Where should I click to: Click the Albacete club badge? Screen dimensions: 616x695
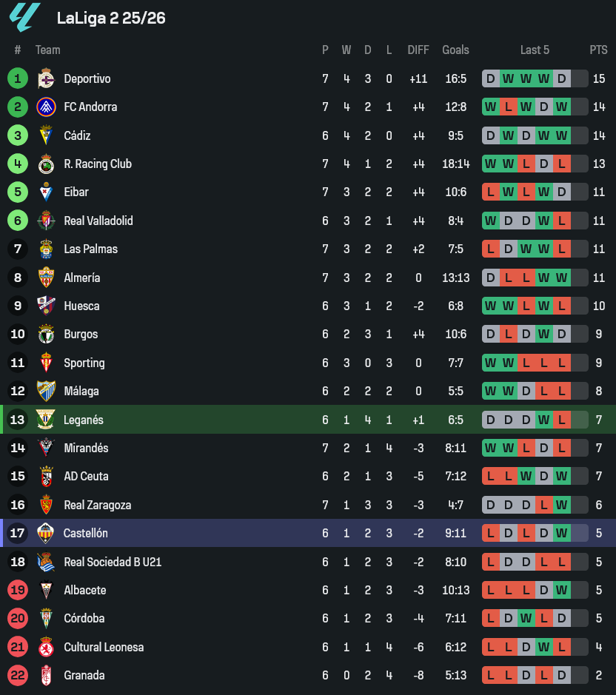pyautogui.click(x=46, y=590)
